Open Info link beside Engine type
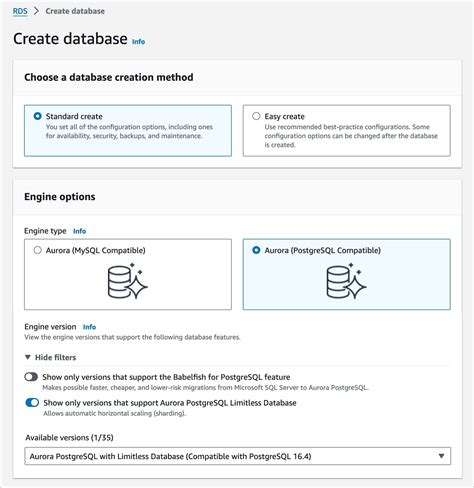474x488 pixels. click(x=79, y=231)
